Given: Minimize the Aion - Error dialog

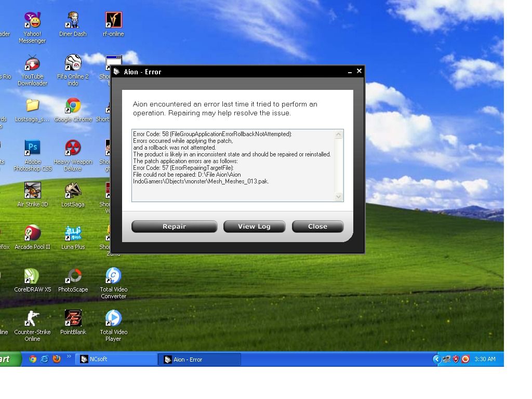Looking at the screenshot, I should click(350, 72).
